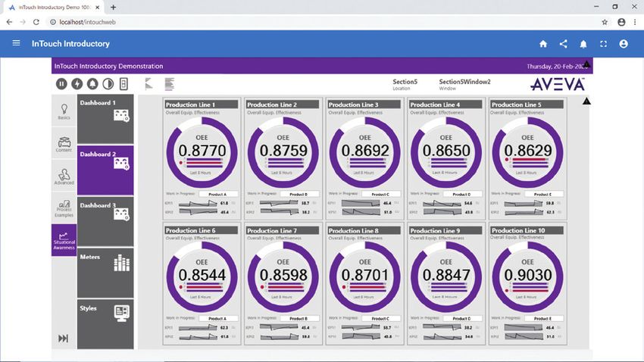This screenshot has height=362, width=644.
Task: Open Dashboard 3 tile
Action: (x=105, y=222)
